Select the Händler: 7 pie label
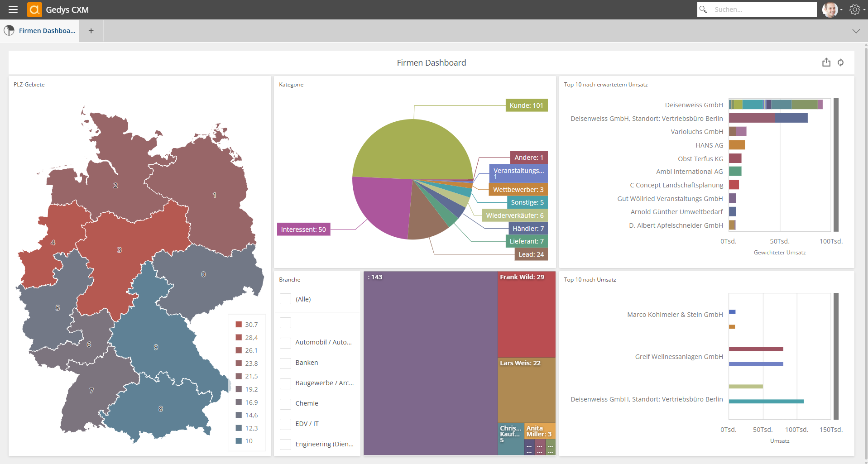 point(528,228)
